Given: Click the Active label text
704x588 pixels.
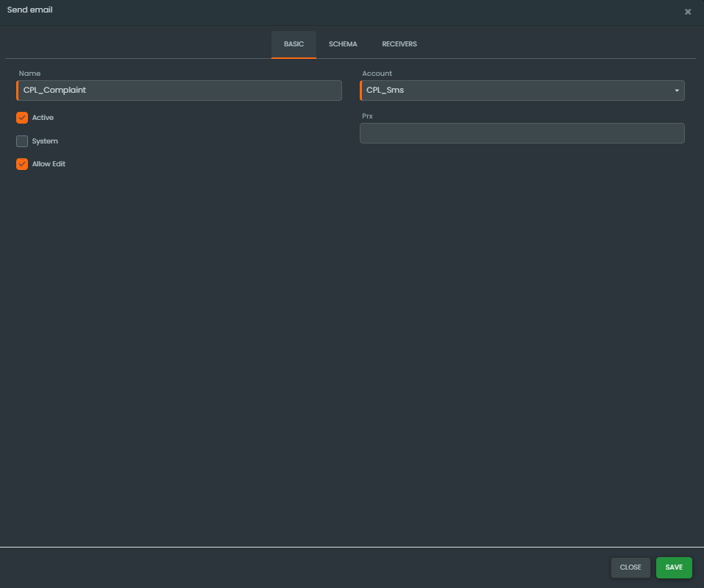Looking at the screenshot, I should click(43, 118).
